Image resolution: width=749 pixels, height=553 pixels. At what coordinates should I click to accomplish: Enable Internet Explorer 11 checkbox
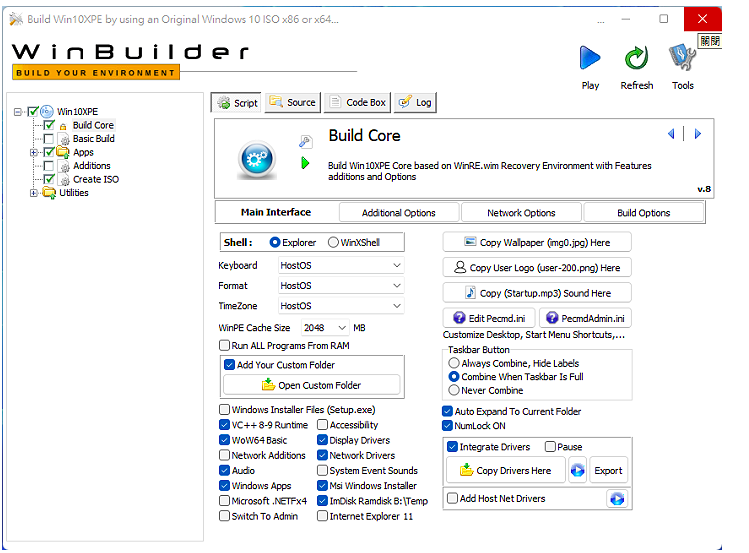(322, 516)
